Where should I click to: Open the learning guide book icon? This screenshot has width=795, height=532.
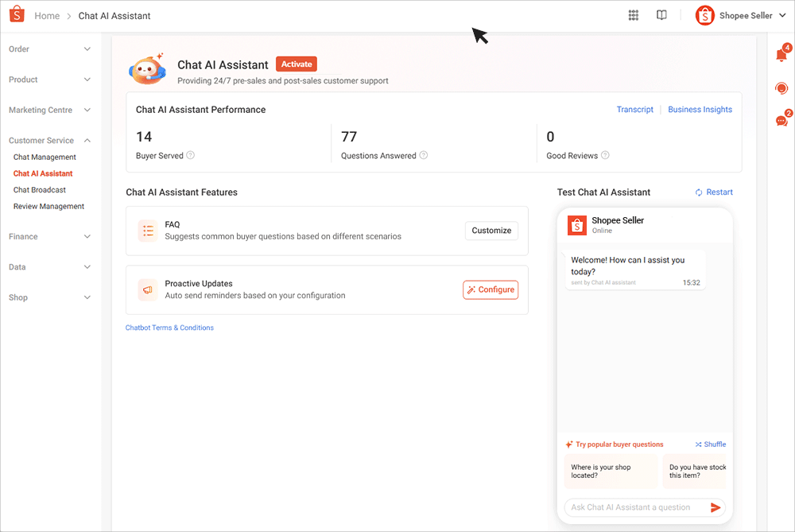(x=661, y=15)
